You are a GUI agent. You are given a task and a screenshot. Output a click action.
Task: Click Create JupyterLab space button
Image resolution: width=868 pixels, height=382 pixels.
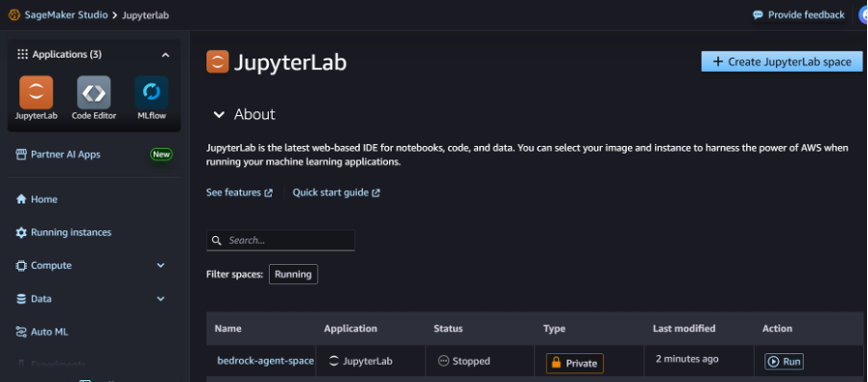click(782, 61)
